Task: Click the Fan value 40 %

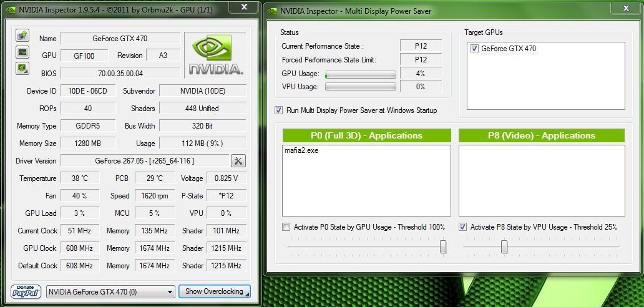Action: click(80, 196)
